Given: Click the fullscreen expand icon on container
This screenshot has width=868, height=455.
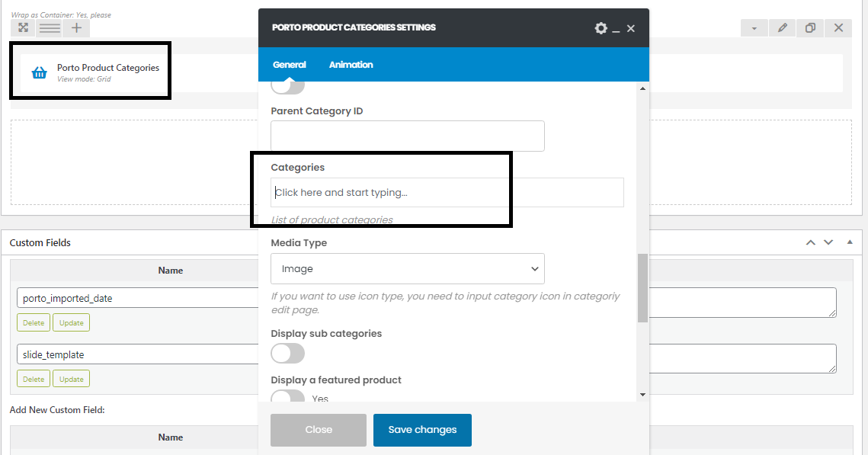Looking at the screenshot, I should [24, 27].
